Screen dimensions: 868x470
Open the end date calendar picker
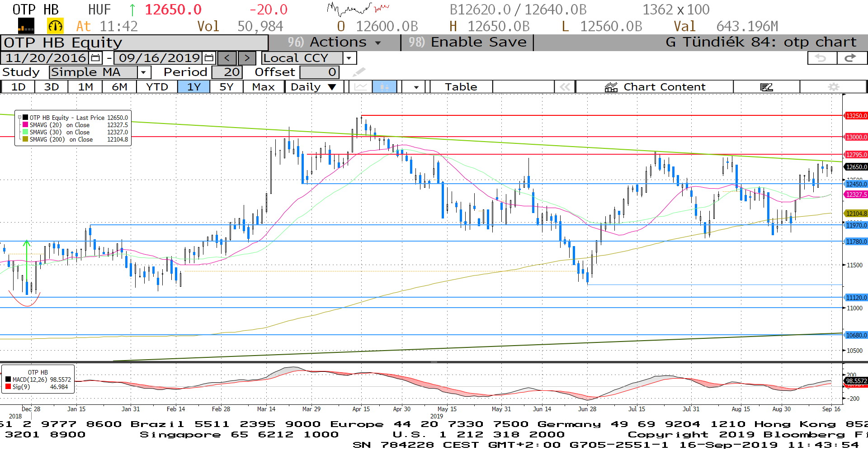tap(209, 58)
